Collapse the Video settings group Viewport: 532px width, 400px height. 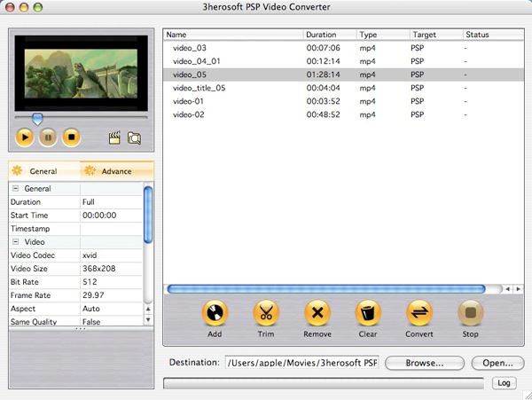15,242
